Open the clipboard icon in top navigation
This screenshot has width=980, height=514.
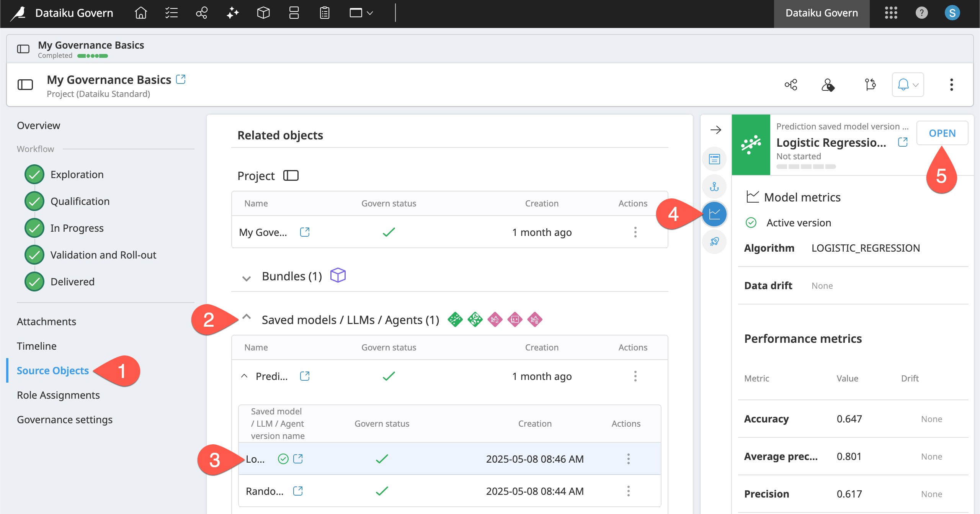[325, 13]
